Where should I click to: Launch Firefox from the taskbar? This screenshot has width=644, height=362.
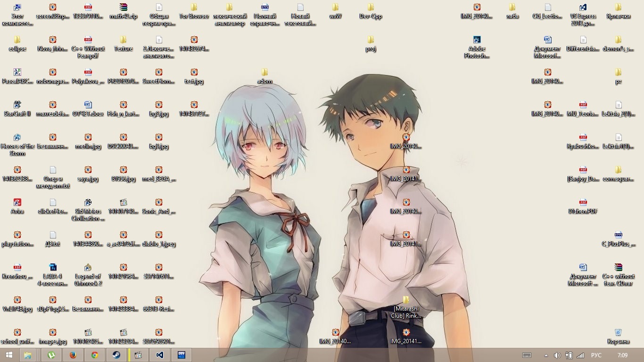(73, 355)
